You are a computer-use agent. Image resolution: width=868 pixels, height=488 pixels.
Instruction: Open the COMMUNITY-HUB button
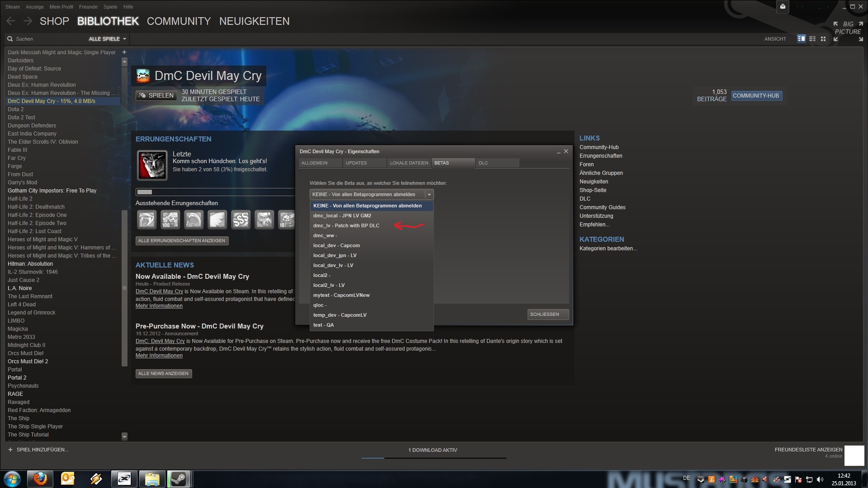pos(755,96)
